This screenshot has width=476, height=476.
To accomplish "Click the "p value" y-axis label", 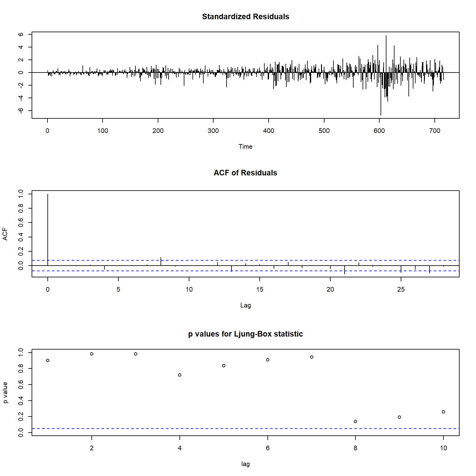I will pyautogui.click(x=5, y=393).
